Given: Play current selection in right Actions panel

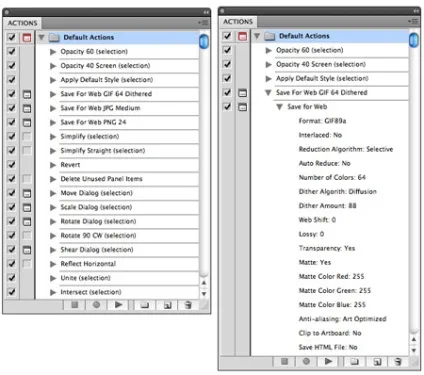Looking at the screenshot, I should click(x=328, y=361).
